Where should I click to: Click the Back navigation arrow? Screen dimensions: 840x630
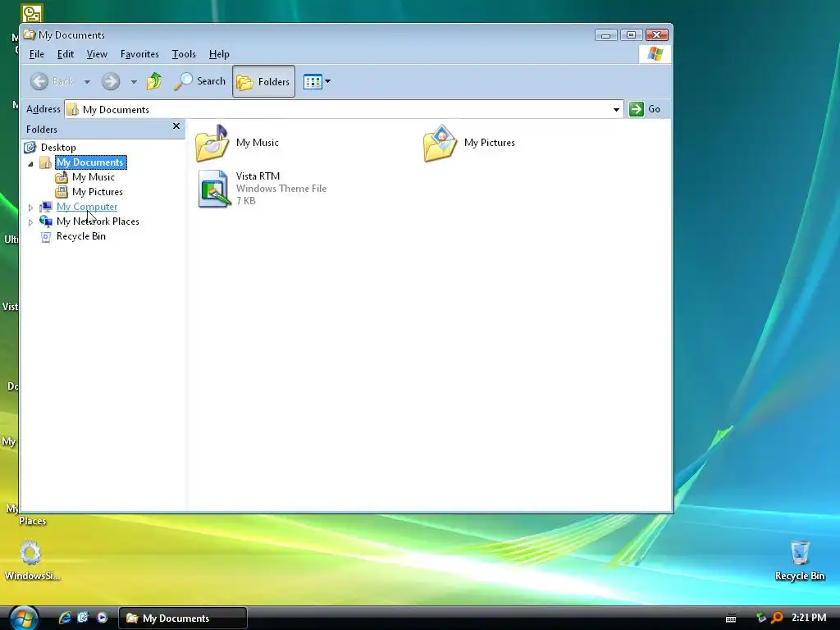click(x=39, y=81)
